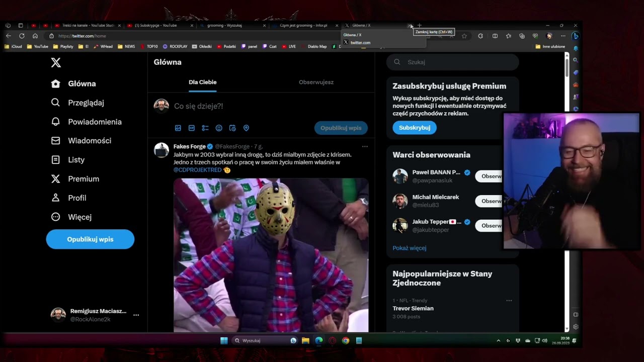Switch to Subskrypcje YouTube tab
The image size is (644, 362).
click(158, 25)
